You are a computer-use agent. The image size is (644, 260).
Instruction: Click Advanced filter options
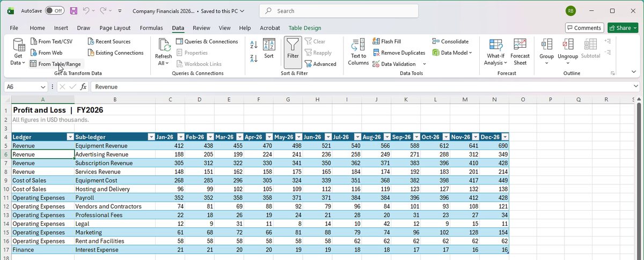(x=320, y=64)
